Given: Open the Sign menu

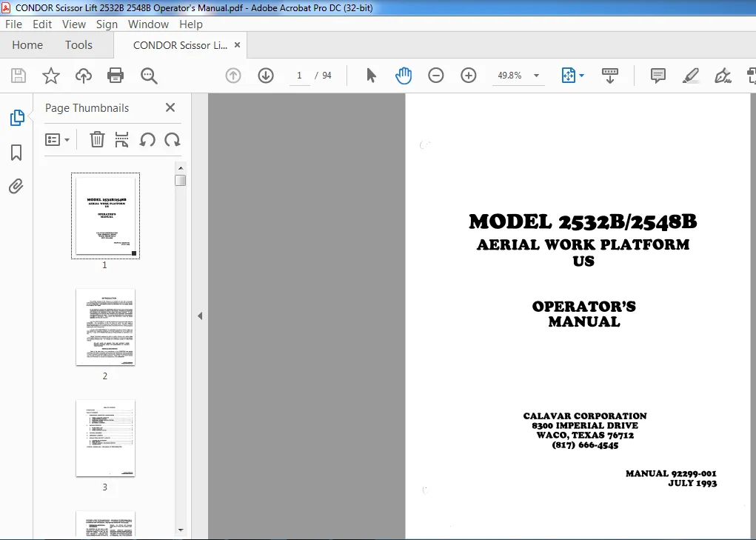Looking at the screenshot, I should click(x=107, y=24).
